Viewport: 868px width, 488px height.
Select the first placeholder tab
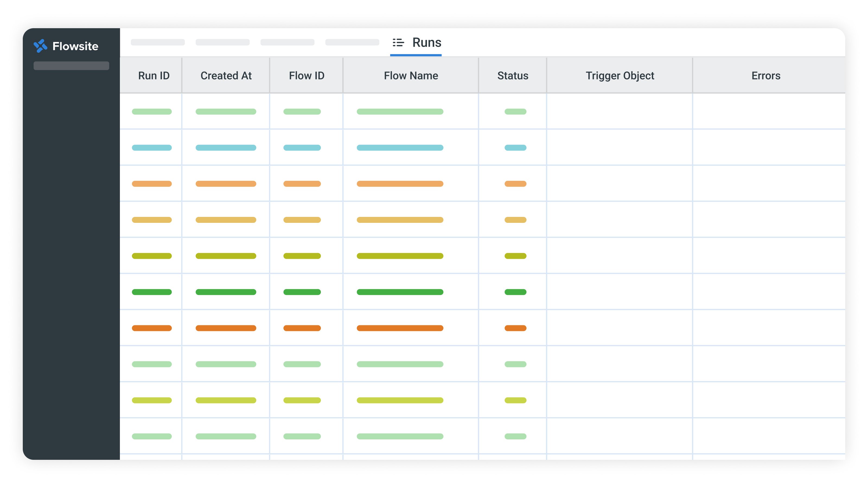click(x=158, y=43)
